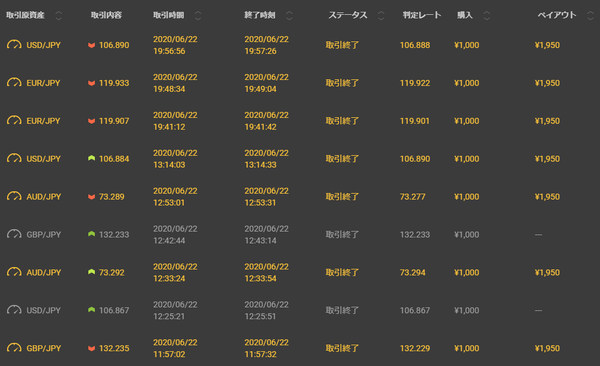Select GBP/JPY asset name in 11:57:02 row

[44, 348]
